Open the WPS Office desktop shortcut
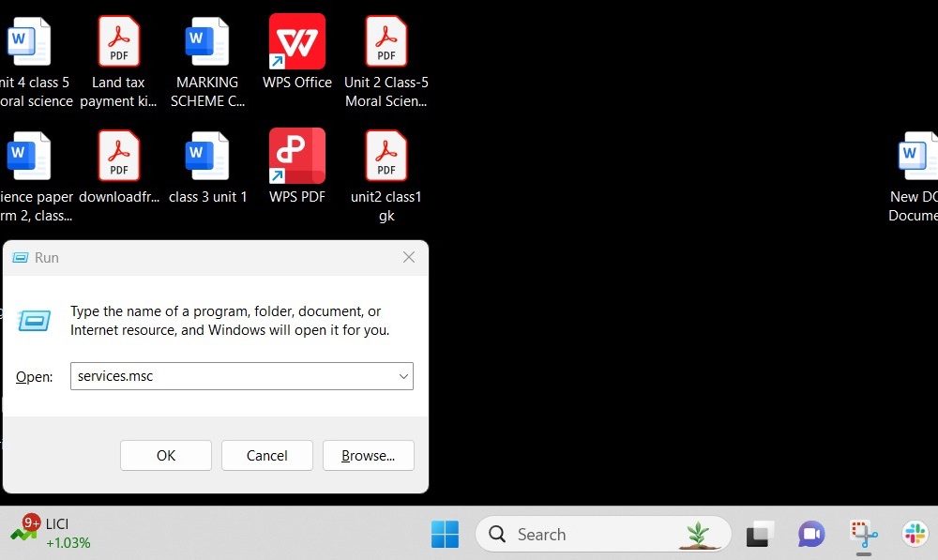This screenshot has height=560, width=938. click(x=296, y=42)
